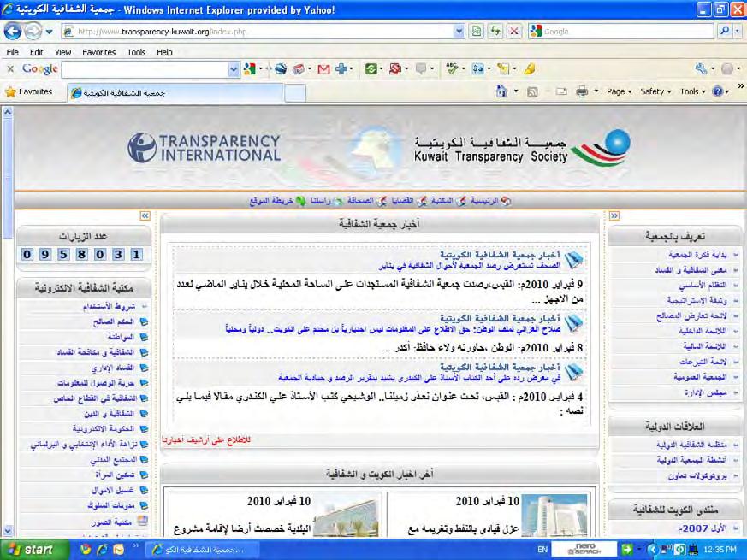Open the غسيل الأموال library link
Screen dimensions: 747x560
[x=113, y=490]
